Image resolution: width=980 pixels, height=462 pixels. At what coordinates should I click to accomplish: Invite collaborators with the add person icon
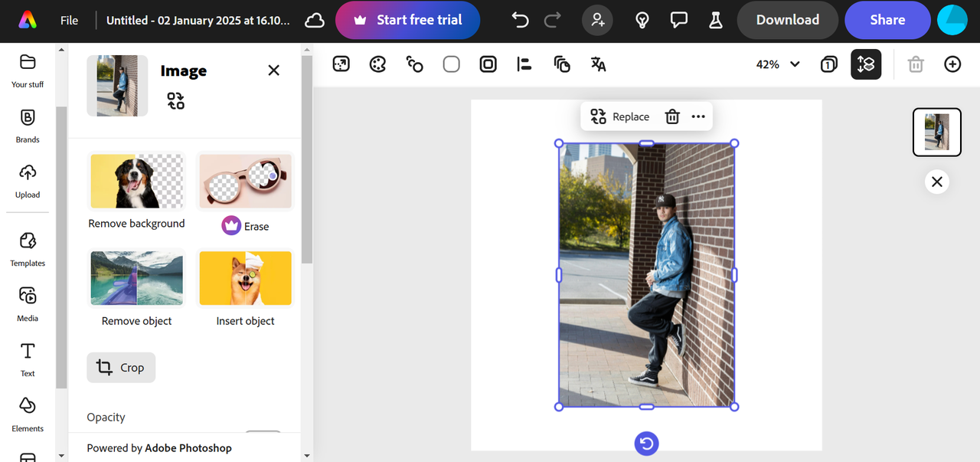coord(597,21)
